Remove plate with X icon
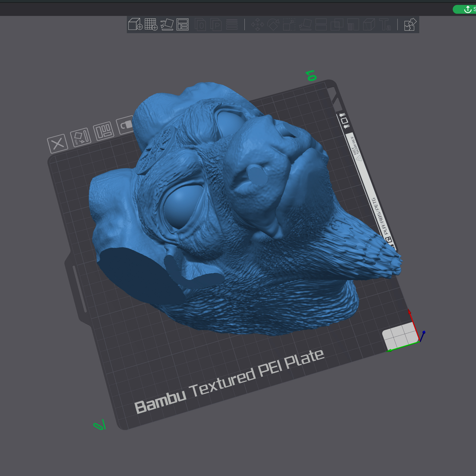476x476 pixels. pyautogui.click(x=57, y=143)
